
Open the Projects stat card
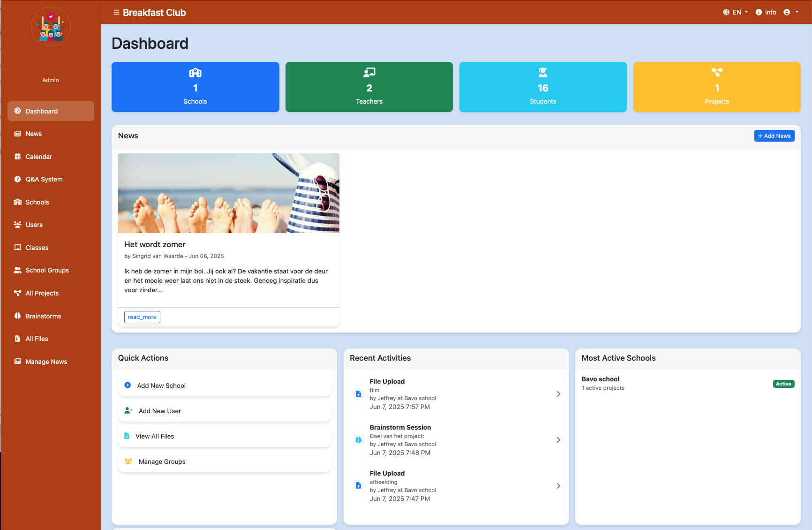click(x=716, y=87)
